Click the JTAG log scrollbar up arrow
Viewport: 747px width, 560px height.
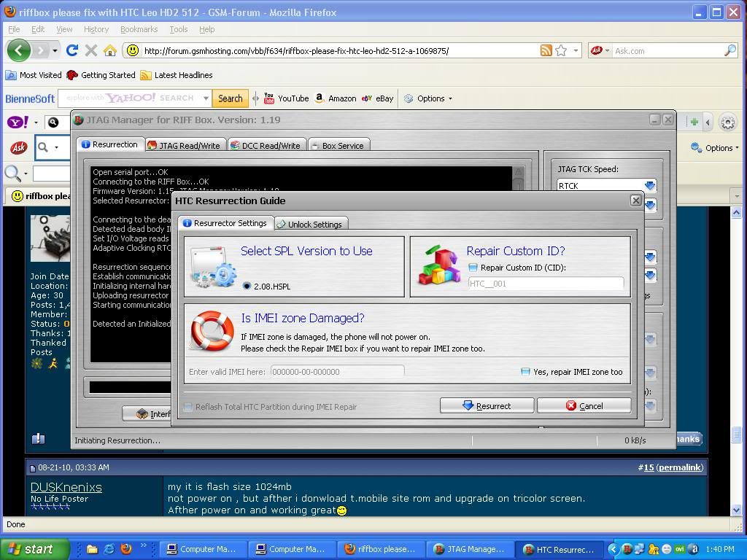(519, 172)
